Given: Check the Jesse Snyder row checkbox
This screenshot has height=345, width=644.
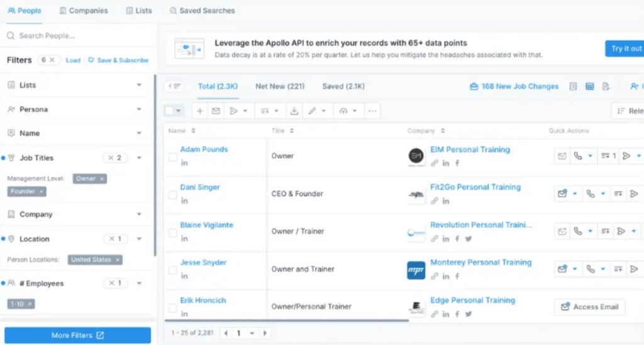Looking at the screenshot, I should tap(172, 270).
